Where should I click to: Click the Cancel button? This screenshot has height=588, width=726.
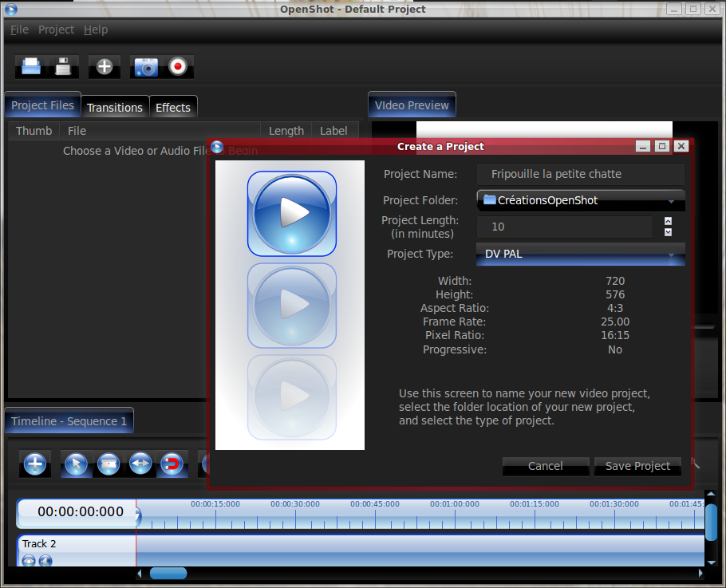click(x=546, y=466)
